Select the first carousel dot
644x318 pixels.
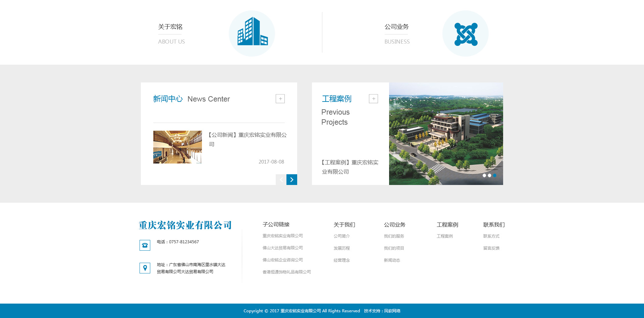point(484,175)
